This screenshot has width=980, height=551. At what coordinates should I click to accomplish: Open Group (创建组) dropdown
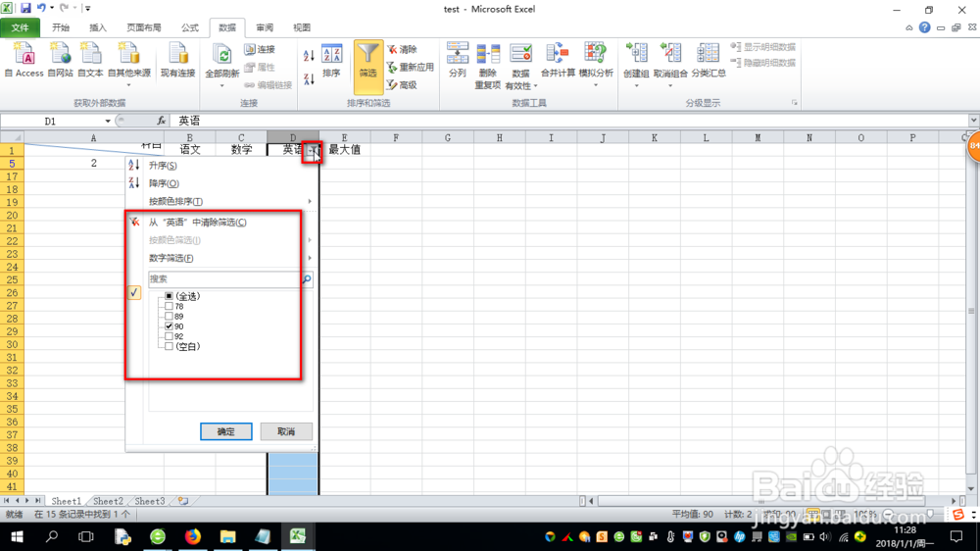click(636, 83)
